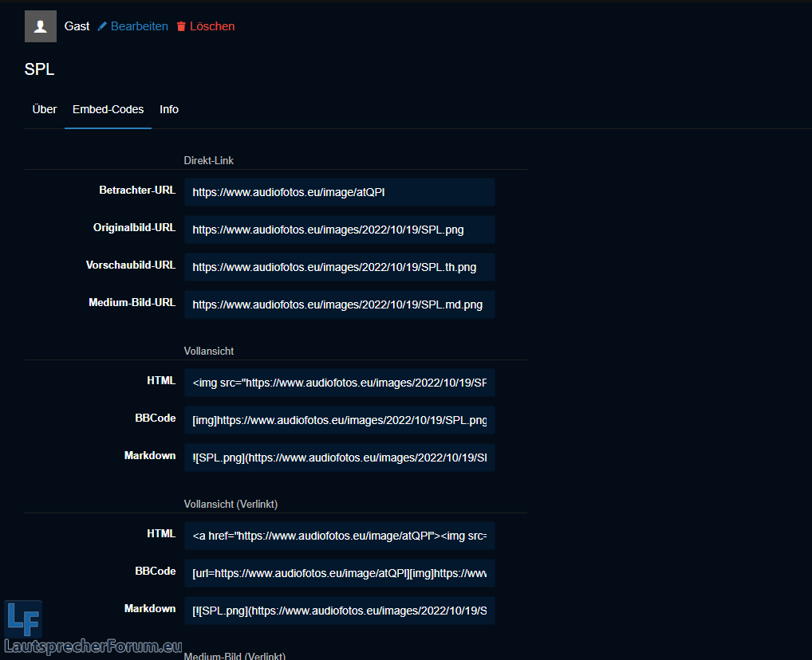The height and width of the screenshot is (660, 812).
Task: Select the Vollansicht (Verlinkt) BBCode field
Action: 339,573
